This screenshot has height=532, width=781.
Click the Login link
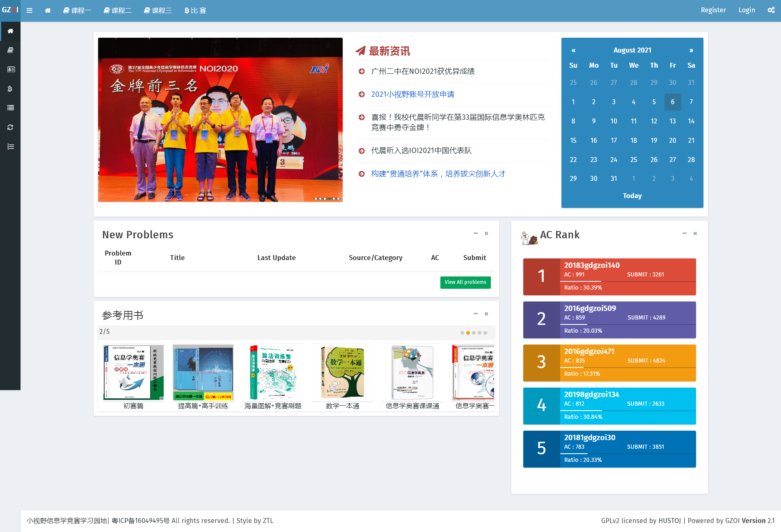747,10
